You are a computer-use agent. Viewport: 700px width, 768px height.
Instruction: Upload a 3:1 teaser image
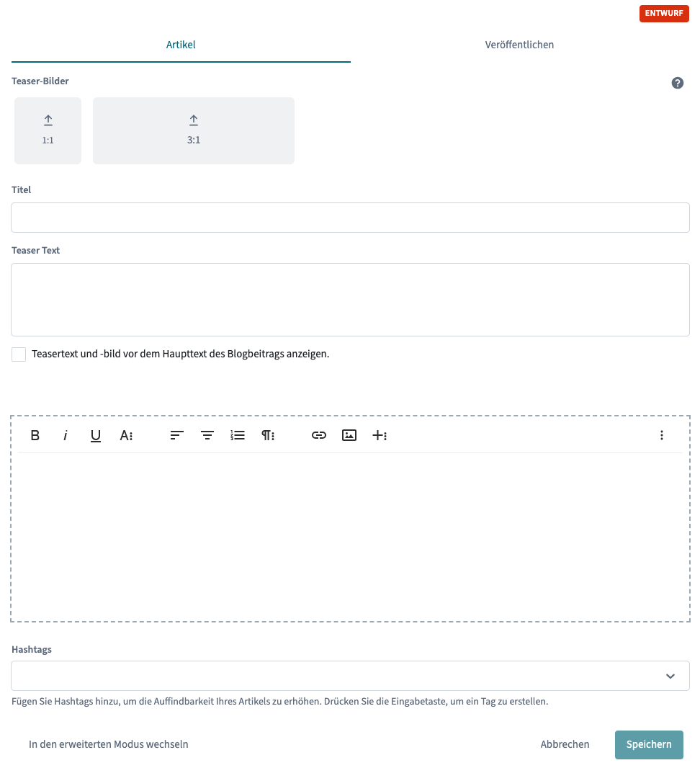194,130
